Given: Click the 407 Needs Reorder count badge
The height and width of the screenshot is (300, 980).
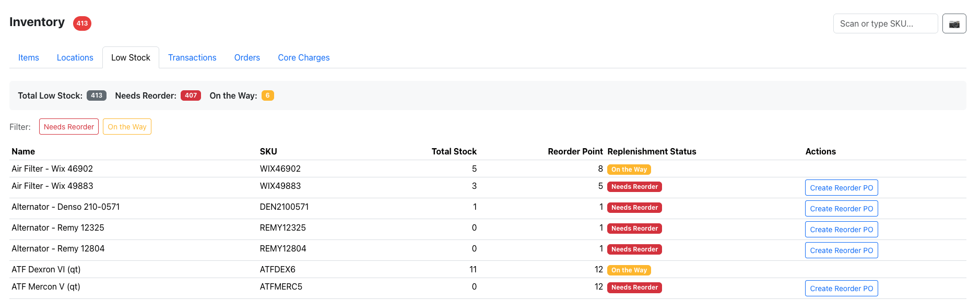Looking at the screenshot, I should click(191, 95).
